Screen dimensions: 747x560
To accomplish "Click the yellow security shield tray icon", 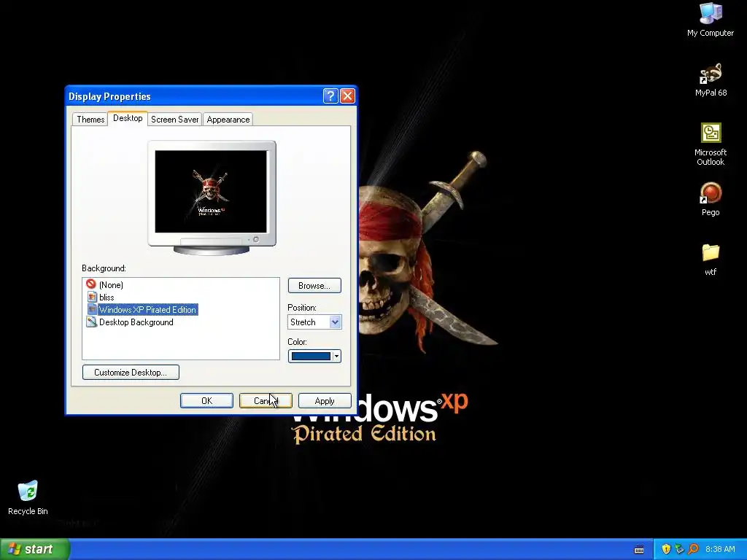I will tap(666, 549).
